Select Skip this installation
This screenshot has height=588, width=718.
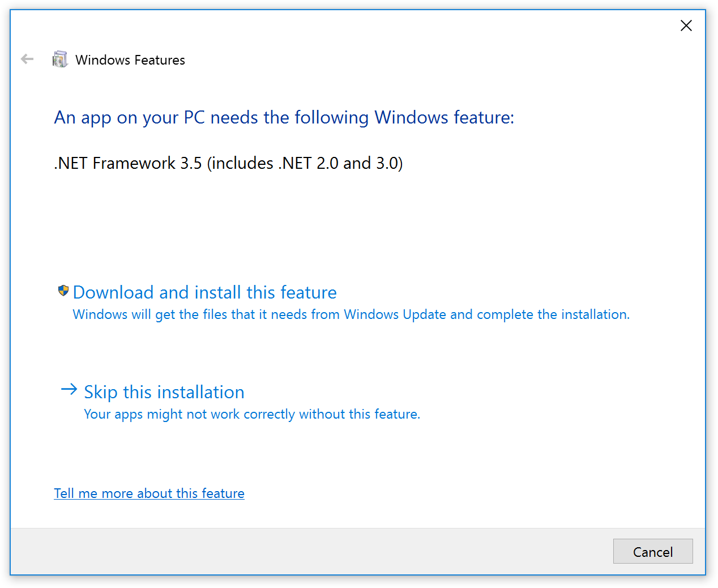(164, 392)
